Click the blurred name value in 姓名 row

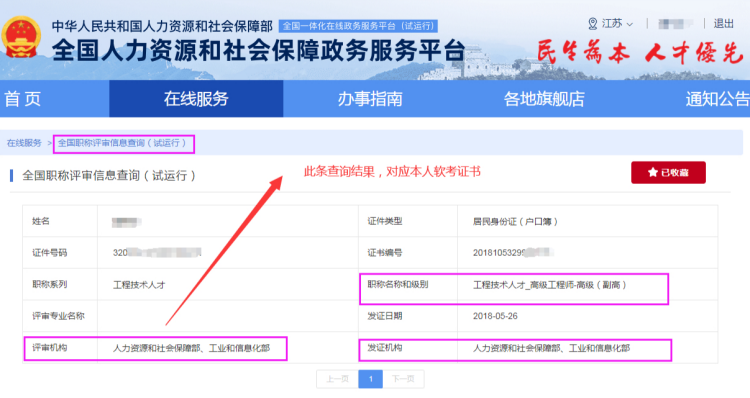tap(126, 222)
